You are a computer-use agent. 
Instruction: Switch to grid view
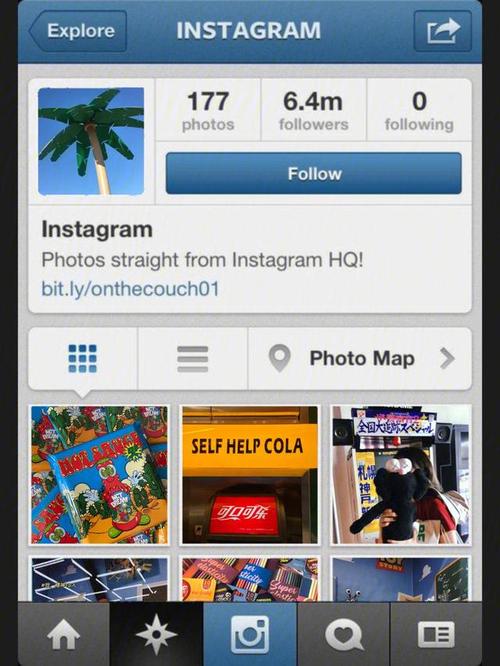pos(82,358)
